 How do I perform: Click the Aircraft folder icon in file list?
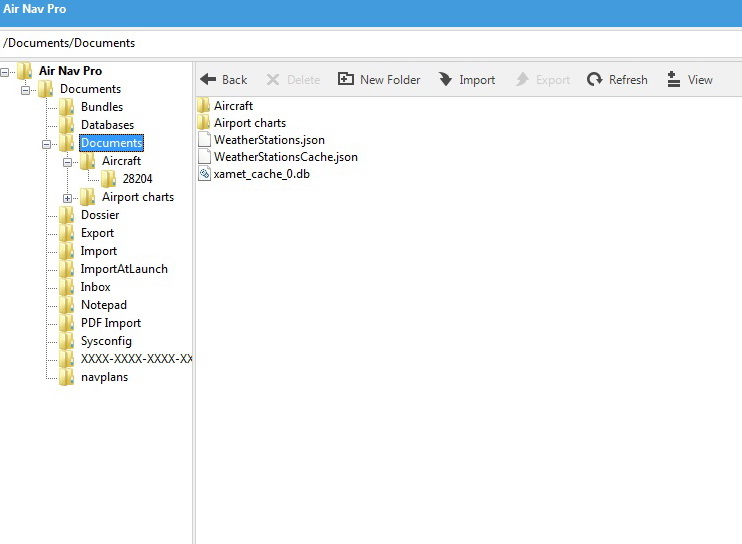coord(205,106)
